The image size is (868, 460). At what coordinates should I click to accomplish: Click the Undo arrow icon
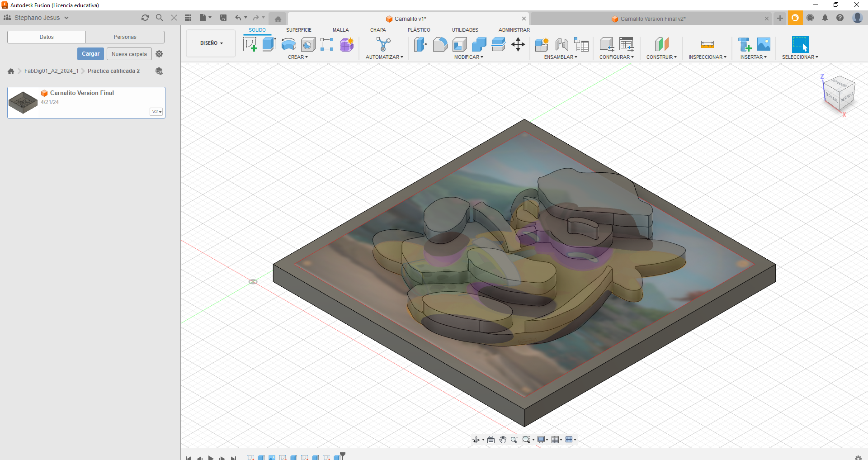(238, 18)
